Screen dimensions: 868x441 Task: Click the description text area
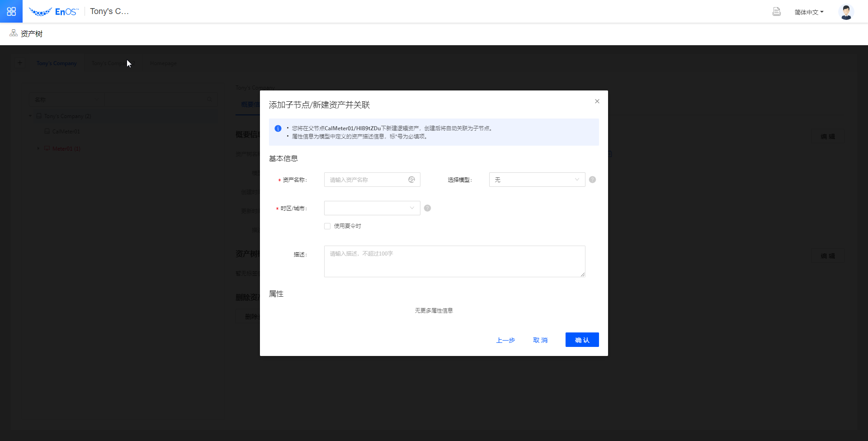pyautogui.click(x=454, y=261)
